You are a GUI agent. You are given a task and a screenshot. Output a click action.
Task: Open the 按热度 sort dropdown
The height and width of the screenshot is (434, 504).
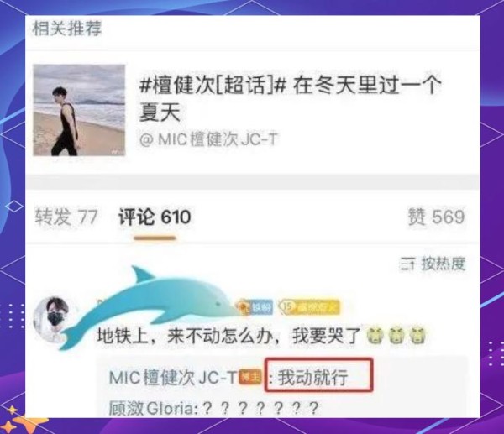click(433, 264)
